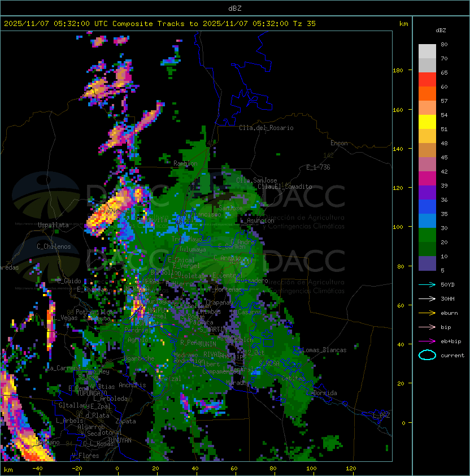This screenshot has height=476, width=470.
Task: Pick the bright yellow 51-54 dBZ legend band
Action: tap(427, 122)
